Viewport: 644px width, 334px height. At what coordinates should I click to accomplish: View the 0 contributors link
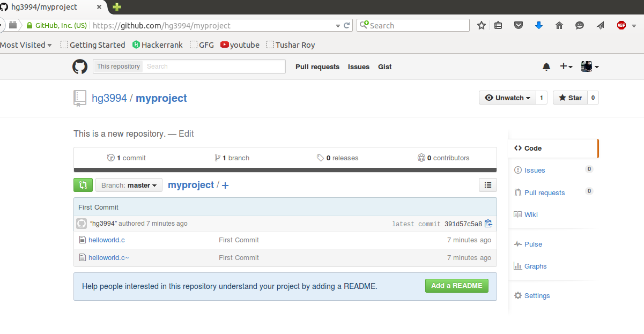coord(443,158)
